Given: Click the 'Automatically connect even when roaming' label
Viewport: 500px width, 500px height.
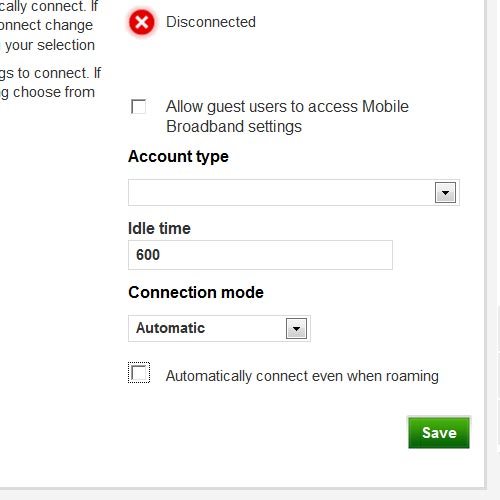Looking at the screenshot, I should click(x=302, y=376).
